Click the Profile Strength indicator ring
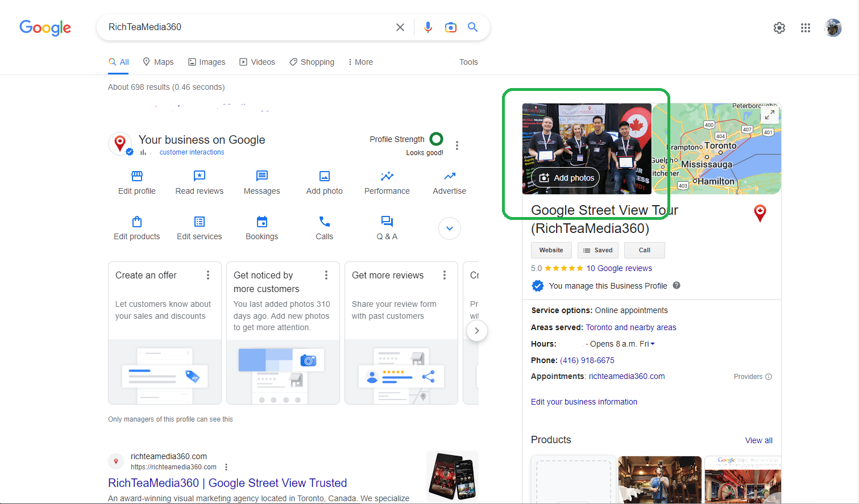The width and height of the screenshot is (859, 504). coord(437,139)
